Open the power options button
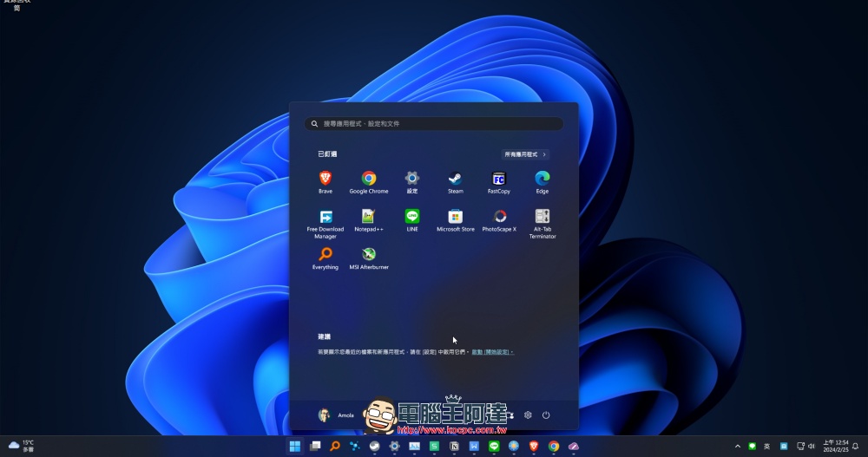The height and width of the screenshot is (457, 868). pos(546,415)
